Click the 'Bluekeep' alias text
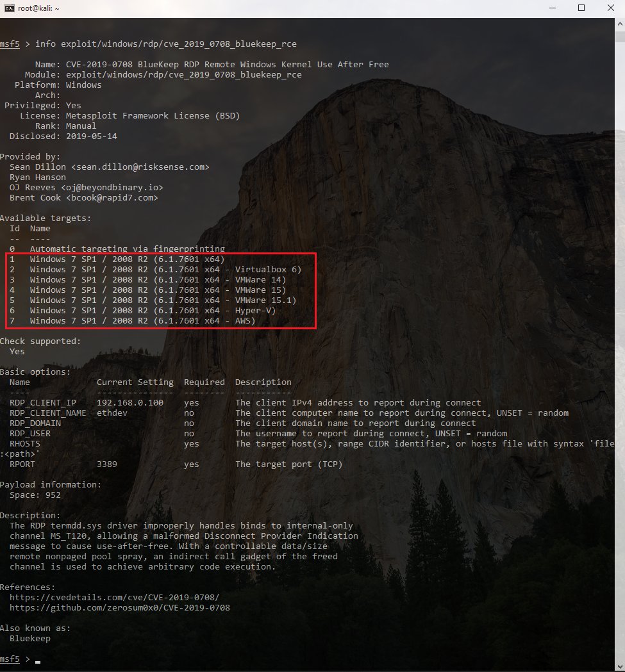 tap(30, 639)
